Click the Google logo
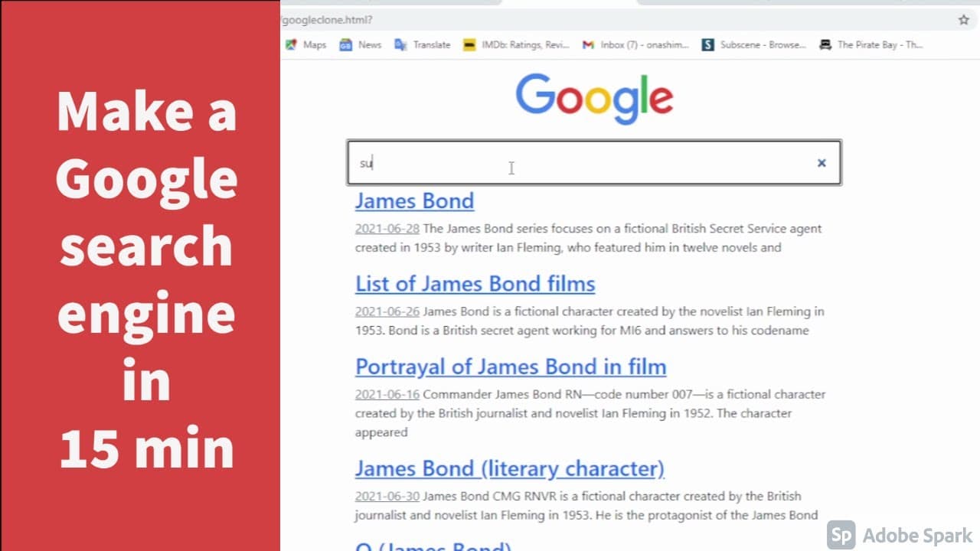Image resolution: width=980 pixels, height=551 pixels. 594,99
